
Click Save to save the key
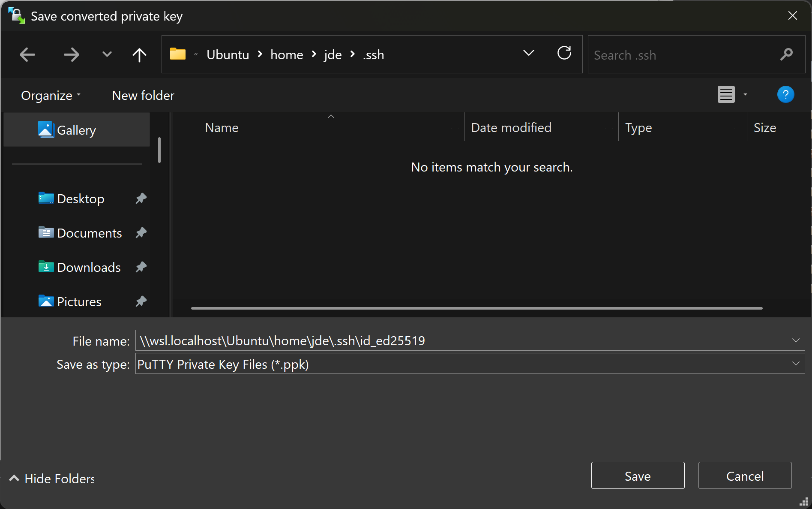(638, 475)
